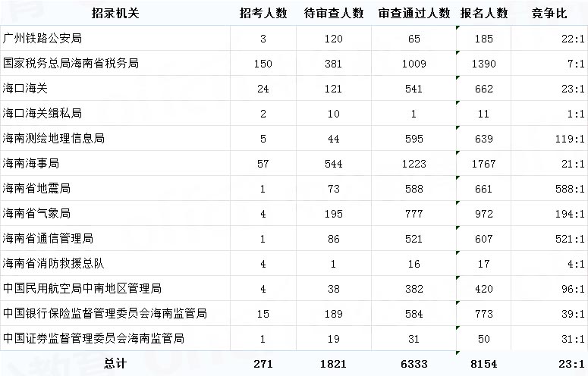Click the 海口海关缉私局 row name
This screenshot has width=588, height=376.
click(42, 113)
